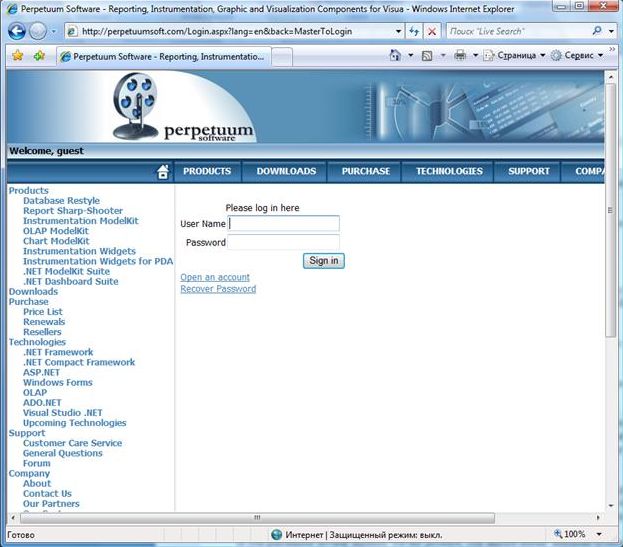Expand the feeds dropdown arrow
623x547 pixels.
[x=443, y=55]
